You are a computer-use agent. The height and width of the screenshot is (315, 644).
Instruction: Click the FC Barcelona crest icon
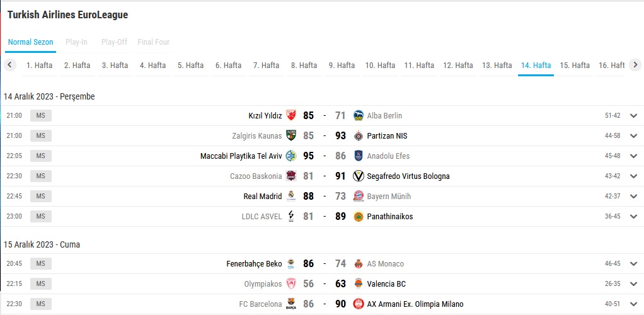[291, 304]
